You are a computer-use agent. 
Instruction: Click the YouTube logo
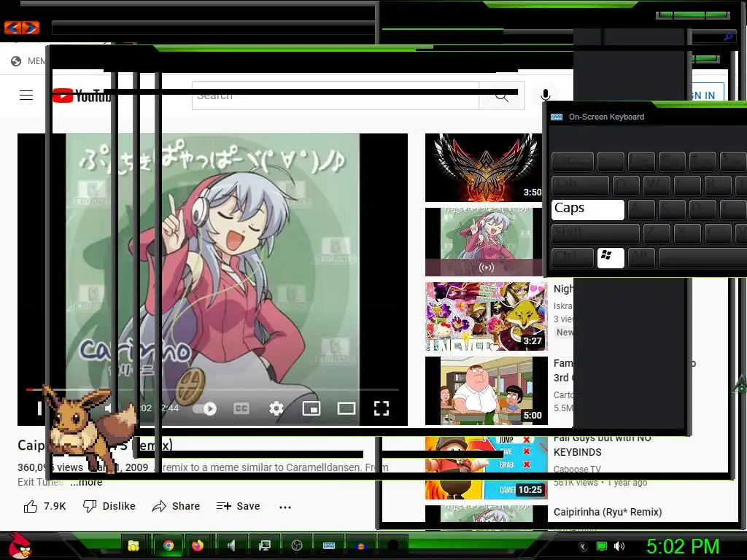[x=81, y=96]
